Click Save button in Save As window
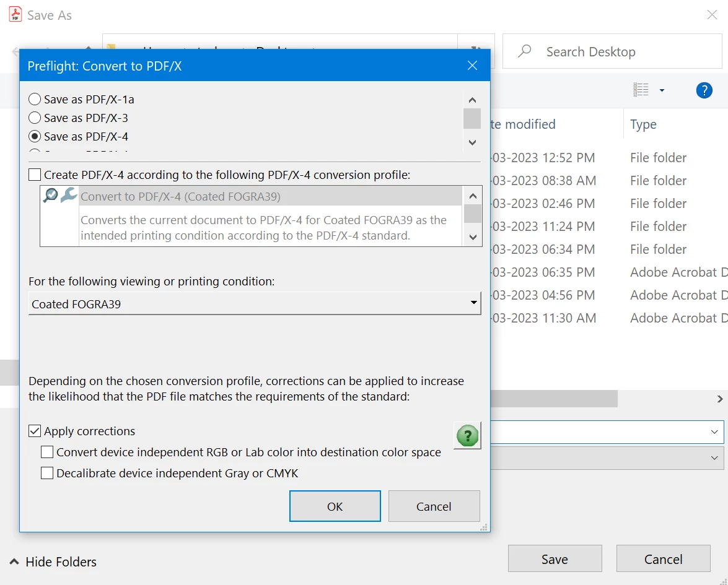The height and width of the screenshot is (585, 728). [x=555, y=559]
